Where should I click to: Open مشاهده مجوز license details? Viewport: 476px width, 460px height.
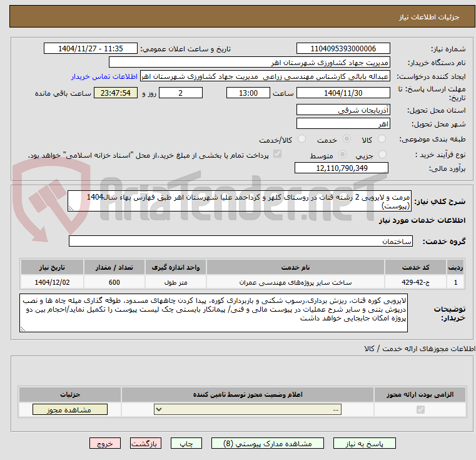(70, 409)
